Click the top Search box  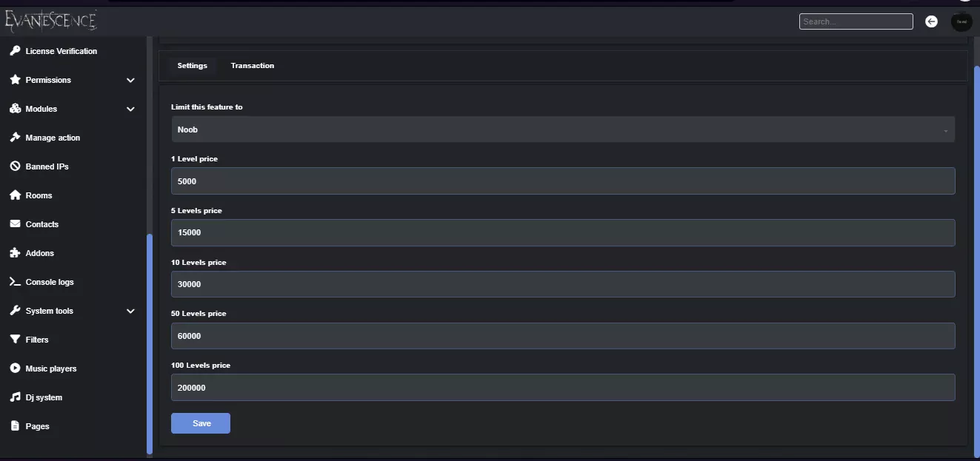pos(856,22)
